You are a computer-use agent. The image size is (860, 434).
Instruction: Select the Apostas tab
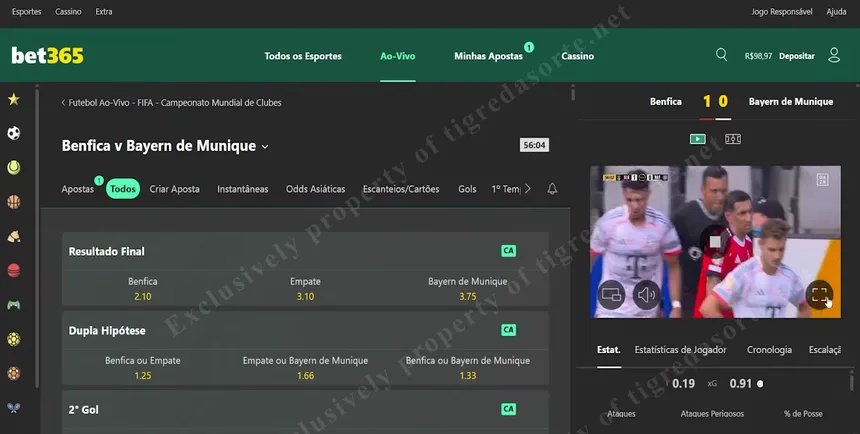pyautogui.click(x=77, y=189)
